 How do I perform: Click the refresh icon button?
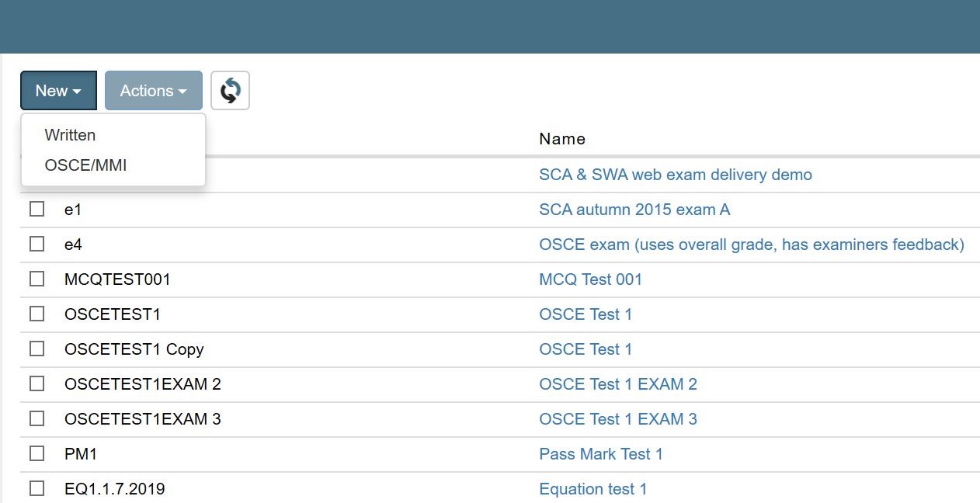click(230, 91)
